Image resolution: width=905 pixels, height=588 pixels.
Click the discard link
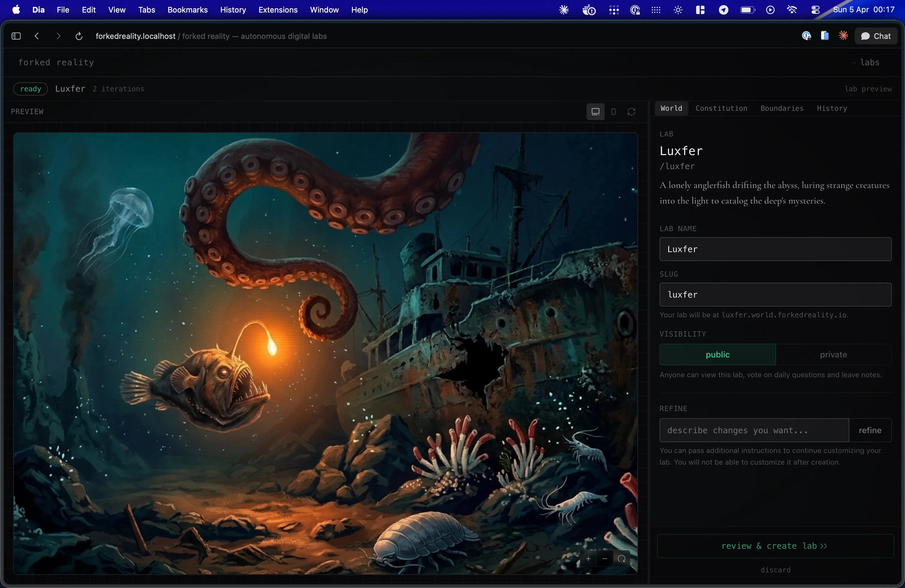click(x=775, y=570)
